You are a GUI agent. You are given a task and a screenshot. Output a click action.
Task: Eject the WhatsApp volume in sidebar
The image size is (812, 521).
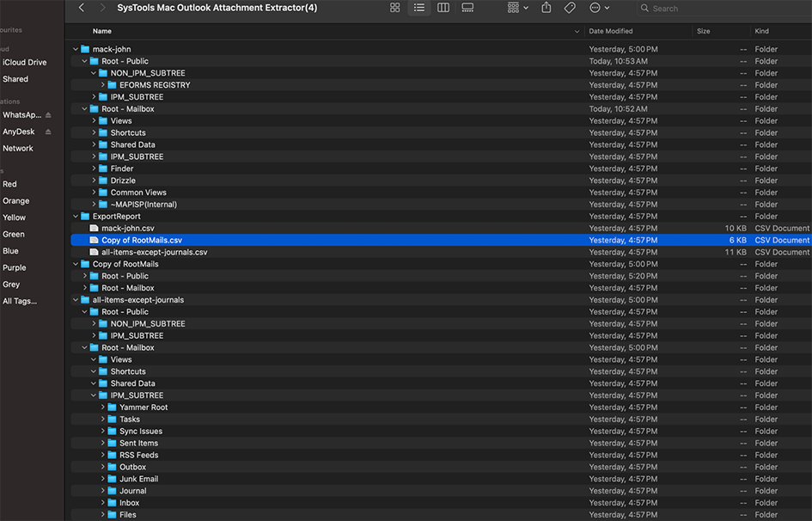click(48, 115)
